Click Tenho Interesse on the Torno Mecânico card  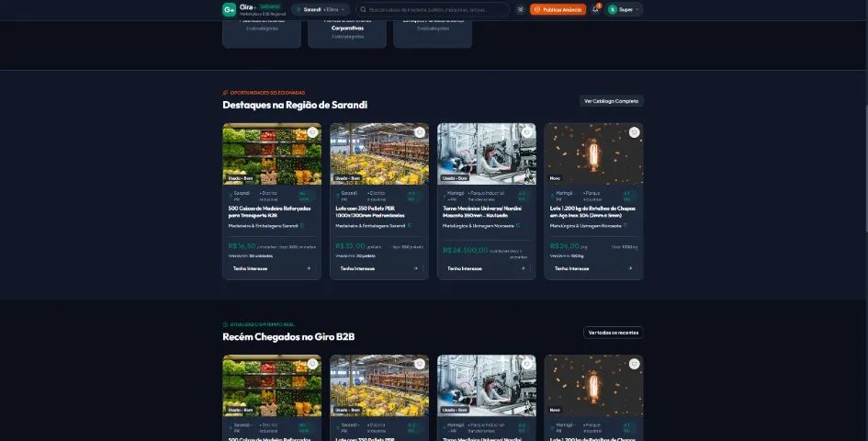point(487,268)
